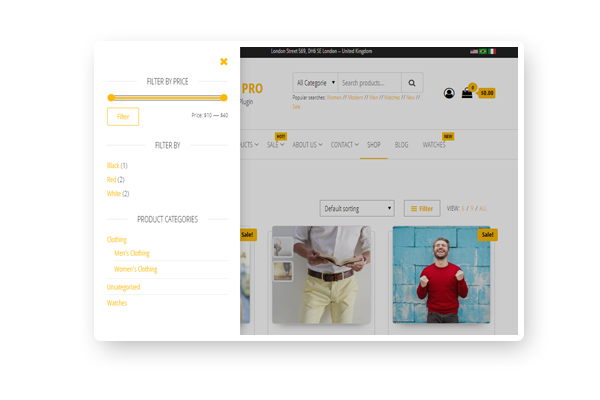Click the Men popular search link
The image size is (600, 400).
point(373,98)
